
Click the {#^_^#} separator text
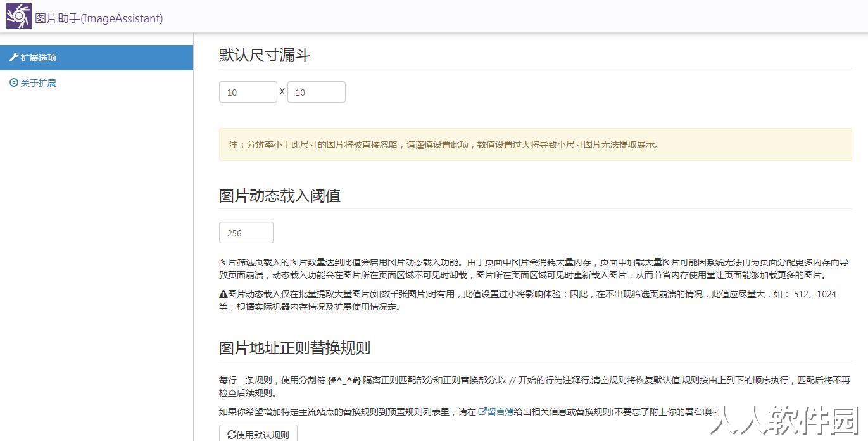click(x=344, y=380)
